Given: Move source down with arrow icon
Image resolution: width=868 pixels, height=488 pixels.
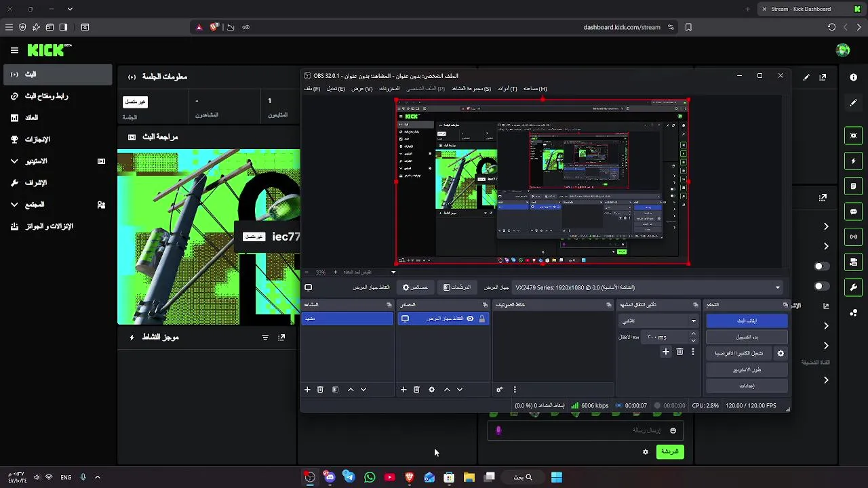Looking at the screenshot, I should (460, 390).
